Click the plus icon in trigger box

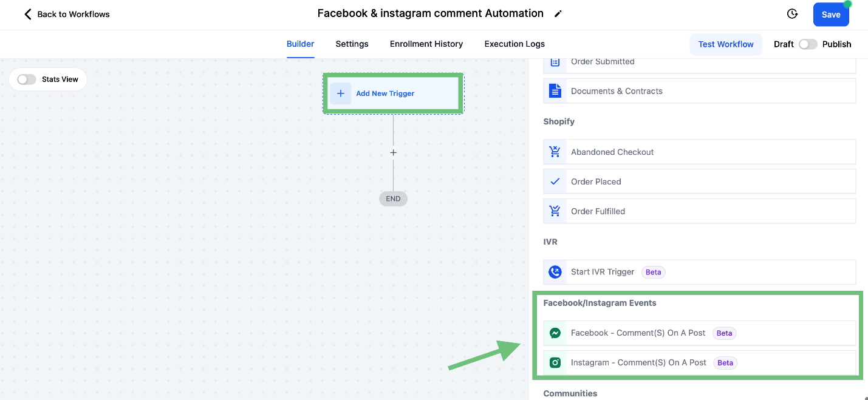click(341, 93)
